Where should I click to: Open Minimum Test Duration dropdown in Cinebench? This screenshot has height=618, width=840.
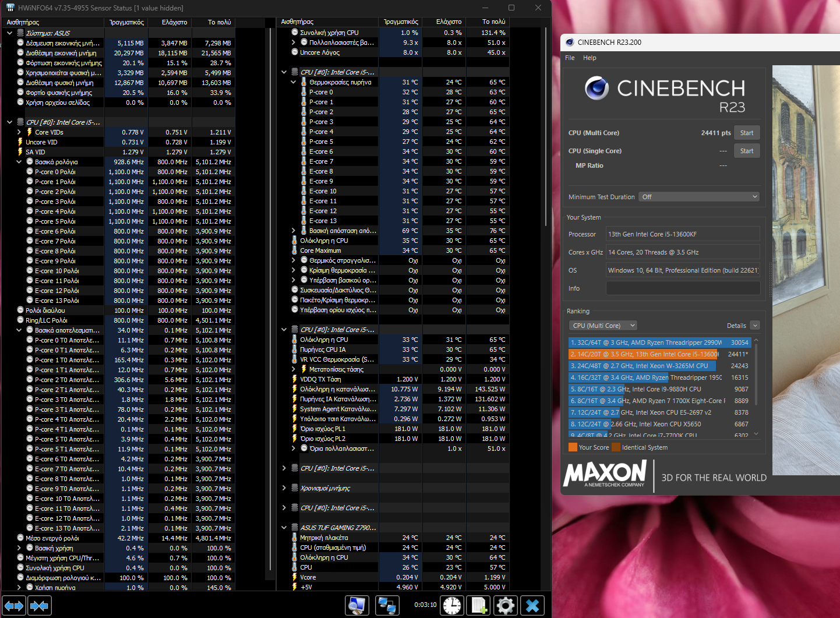click(699, 197)
